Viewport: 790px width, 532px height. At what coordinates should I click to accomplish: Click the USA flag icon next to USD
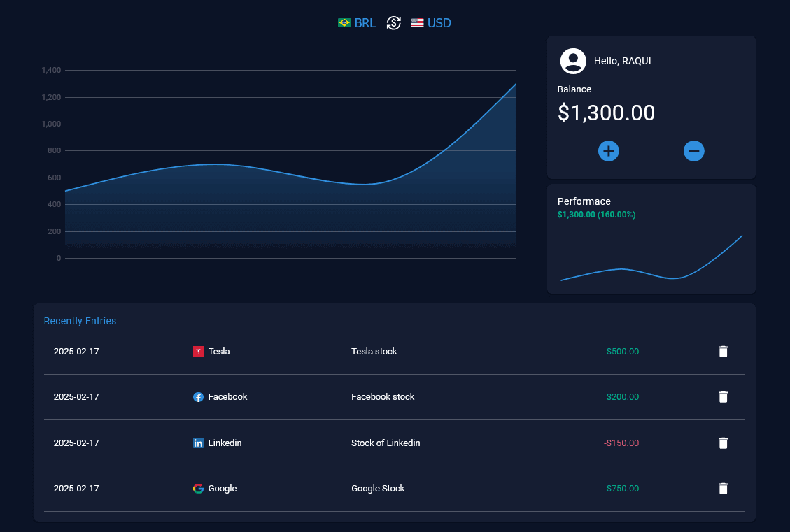[x=417, y=22]
